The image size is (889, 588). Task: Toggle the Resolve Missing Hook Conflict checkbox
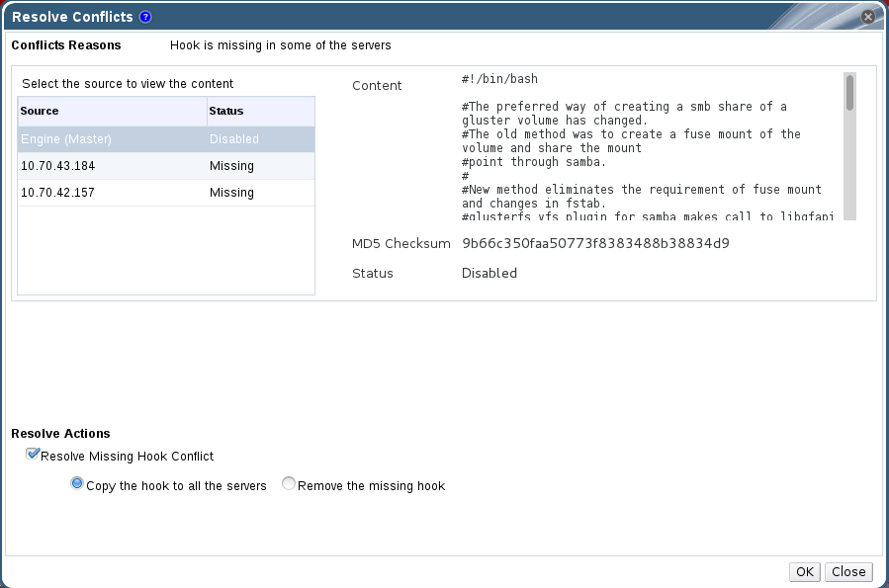(x=34, y=456)
